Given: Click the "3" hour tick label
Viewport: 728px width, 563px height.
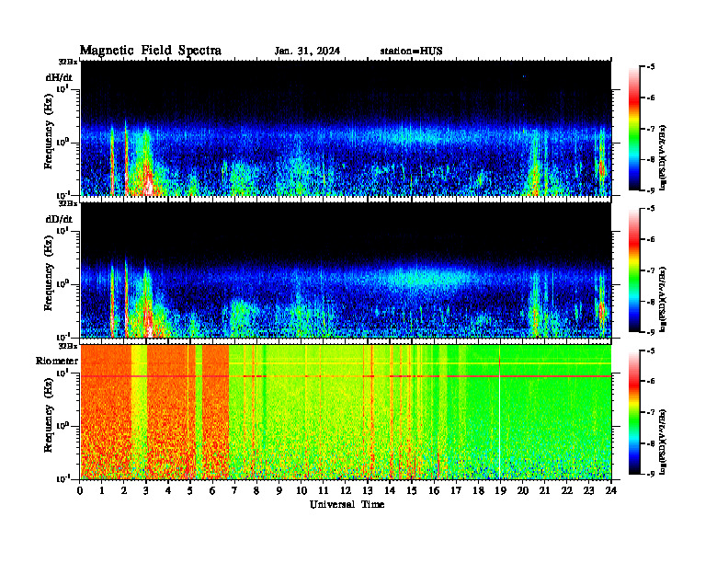Looking at the screenshot, I should tap(146, 490).
